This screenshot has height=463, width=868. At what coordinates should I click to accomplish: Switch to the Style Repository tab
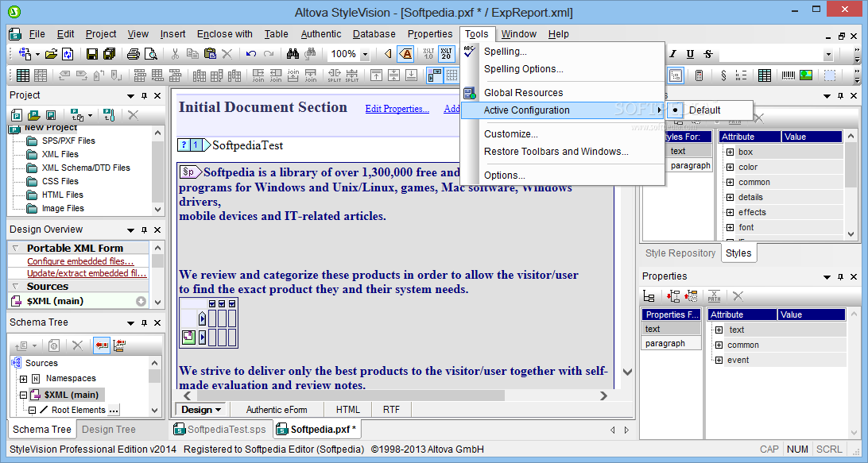pyautogui.click(x=680, y=253)
